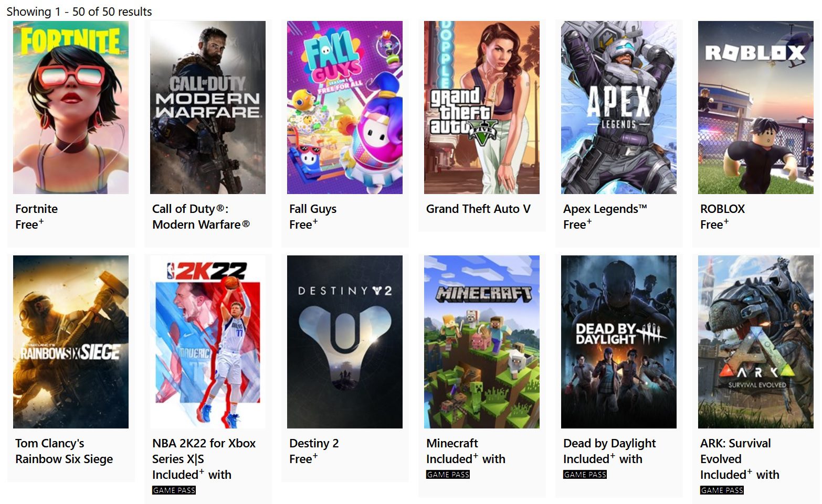822x504 pixels.
Task: Open the Fall Guys game artwork
Action: 345,108
